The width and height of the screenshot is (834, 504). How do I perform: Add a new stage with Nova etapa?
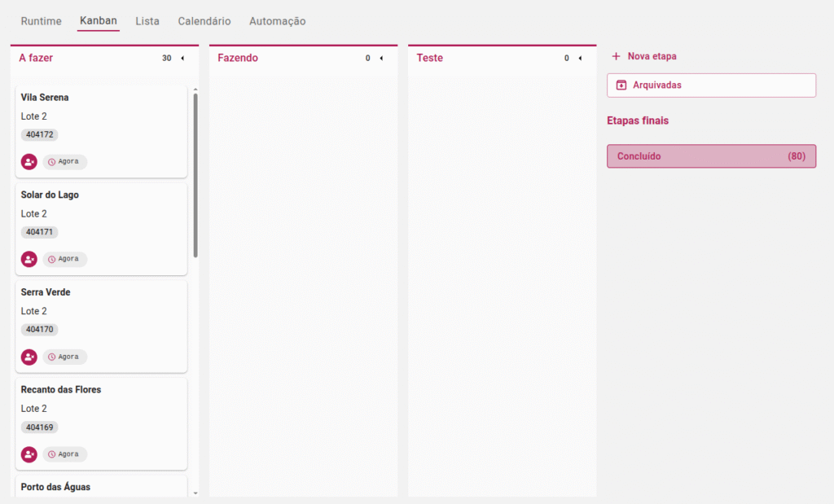pos(645,56)
